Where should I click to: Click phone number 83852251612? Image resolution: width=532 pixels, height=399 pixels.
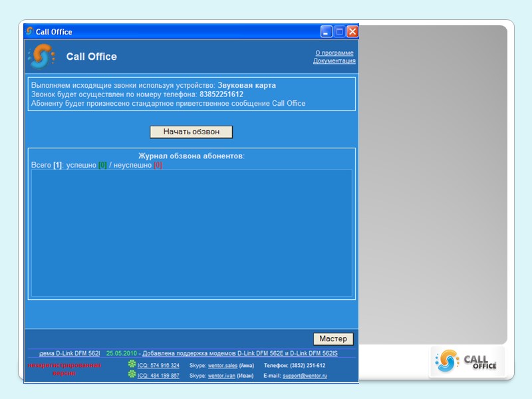point(221,94)
